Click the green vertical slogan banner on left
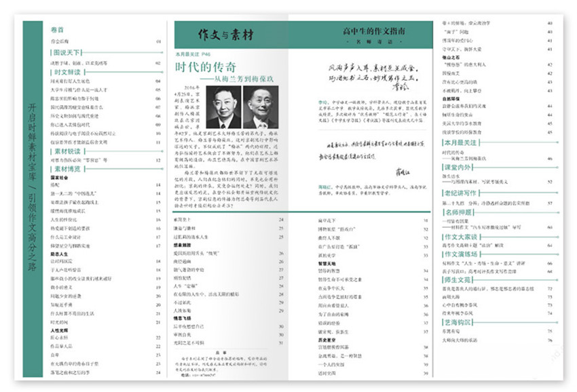 [x=33, y=197]
